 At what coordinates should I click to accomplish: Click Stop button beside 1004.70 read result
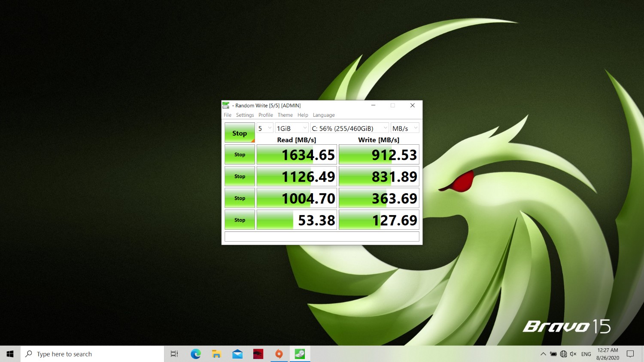click(x=240, y=198)
